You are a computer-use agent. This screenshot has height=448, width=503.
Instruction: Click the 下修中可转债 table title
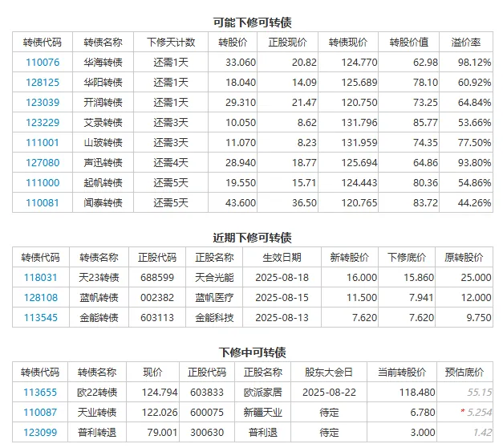252,352
